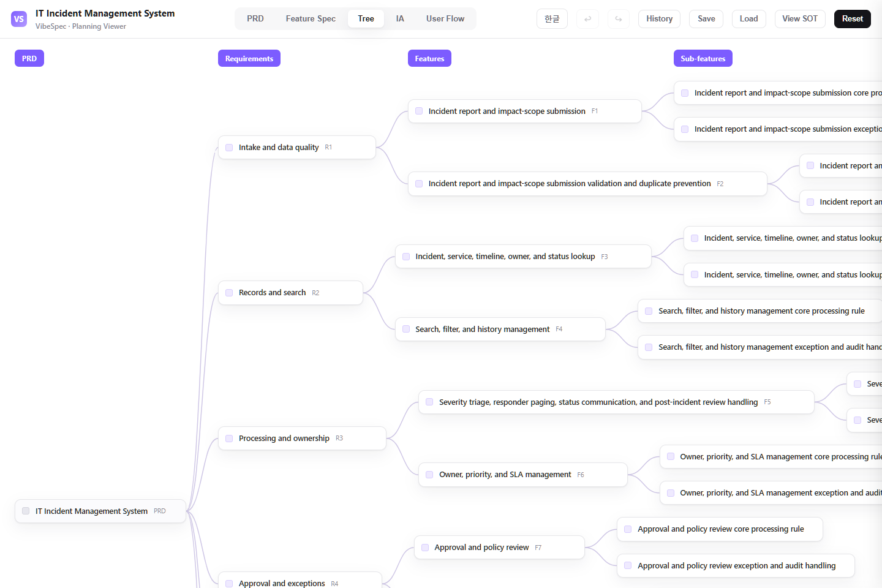Select the Intake and data quality R1 node
Viewport: 882px width, 588px height.
[297, 148]
